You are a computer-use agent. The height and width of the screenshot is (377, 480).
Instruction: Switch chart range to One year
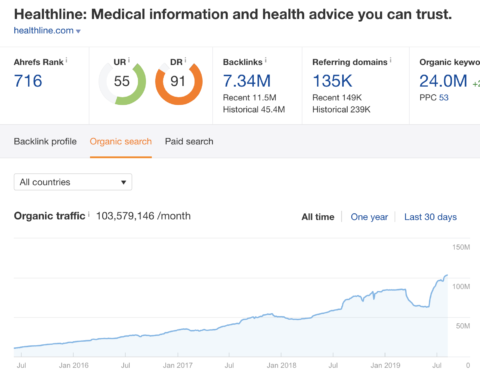pyautogui.click(x=369, y=217)
